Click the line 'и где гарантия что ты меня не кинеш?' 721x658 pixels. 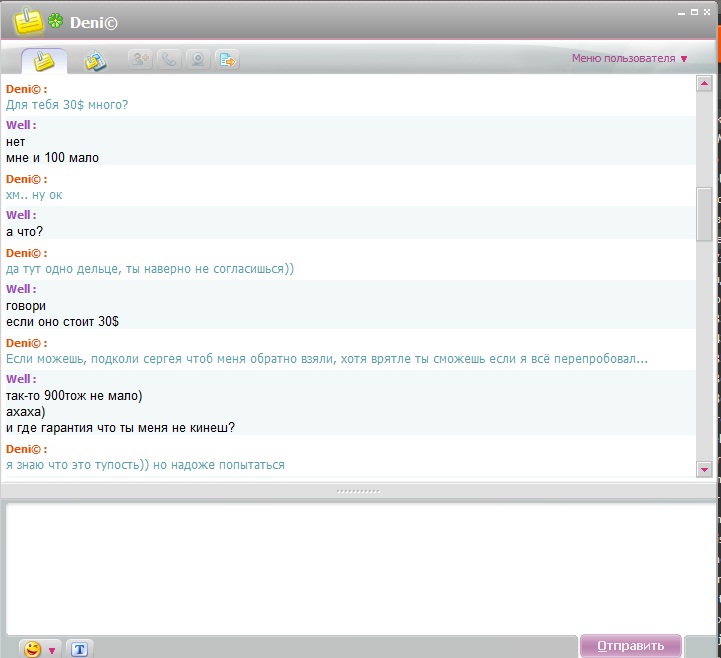pyautogui.click(x=120, y=428)
